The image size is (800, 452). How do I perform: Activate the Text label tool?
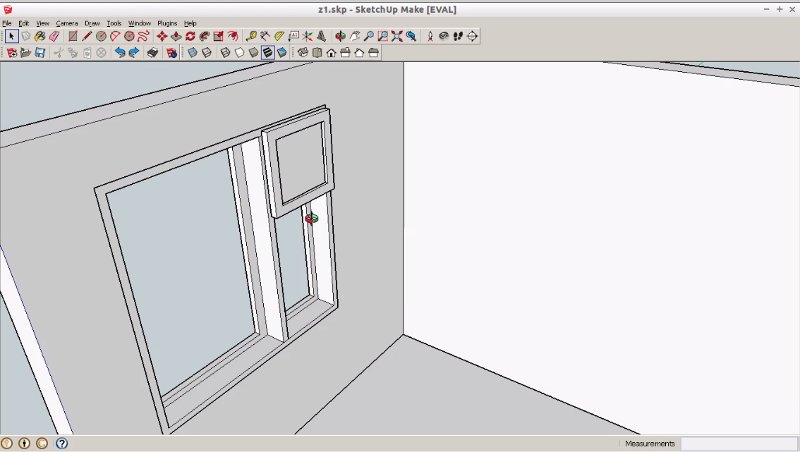(293, 36)
